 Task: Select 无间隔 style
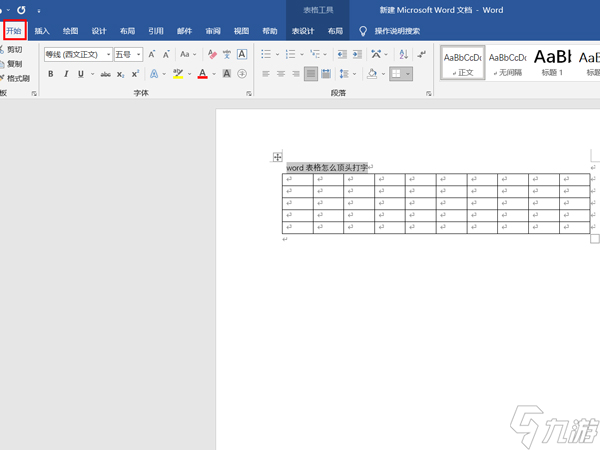tap(508, 63)
